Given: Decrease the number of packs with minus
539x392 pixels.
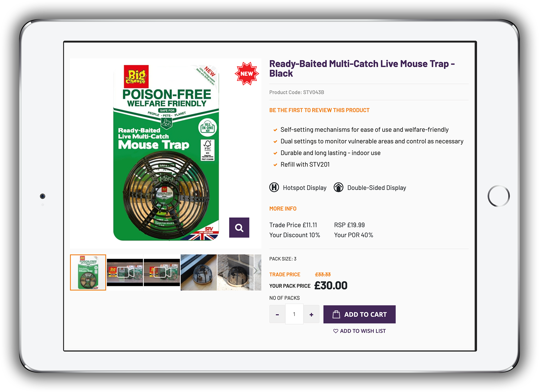Looking at the screenshot, I should click(277, 314).
